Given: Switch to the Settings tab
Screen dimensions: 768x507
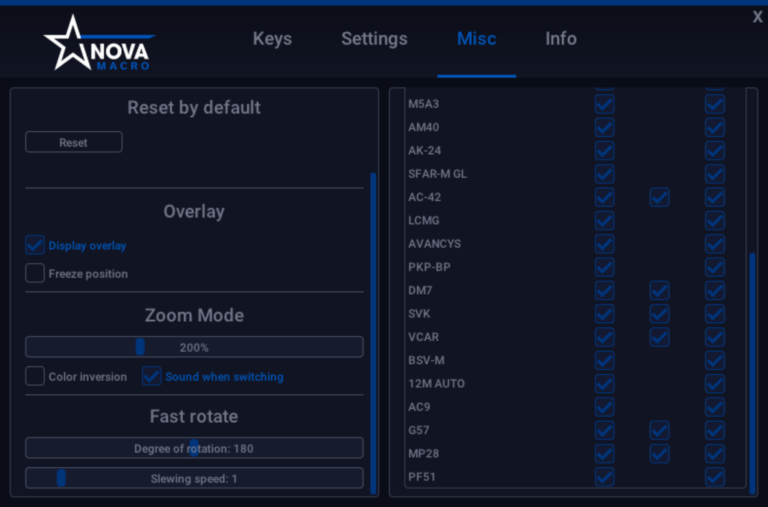Looking at the screenshot, I should pyautogui.click(x=374, y=39).
